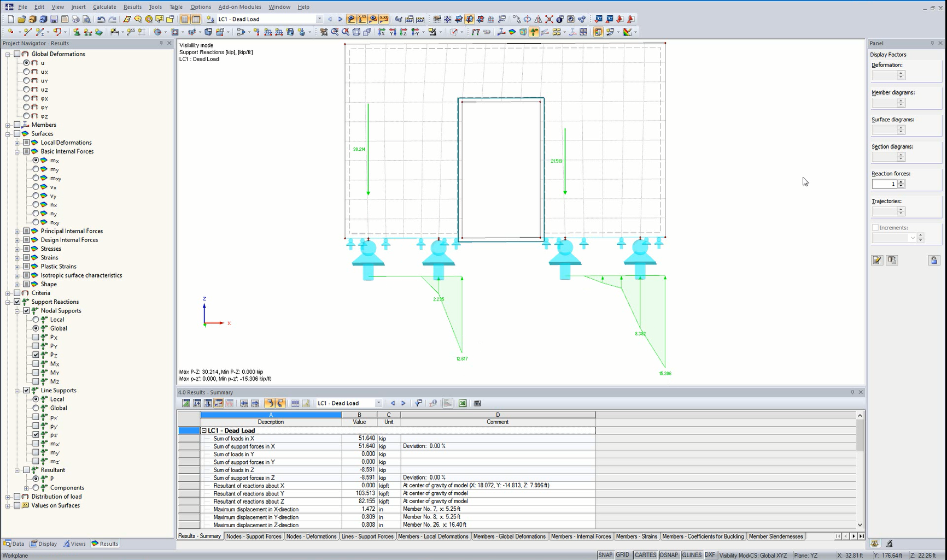Click the isometric cube view icon

[x=356, y=32]
